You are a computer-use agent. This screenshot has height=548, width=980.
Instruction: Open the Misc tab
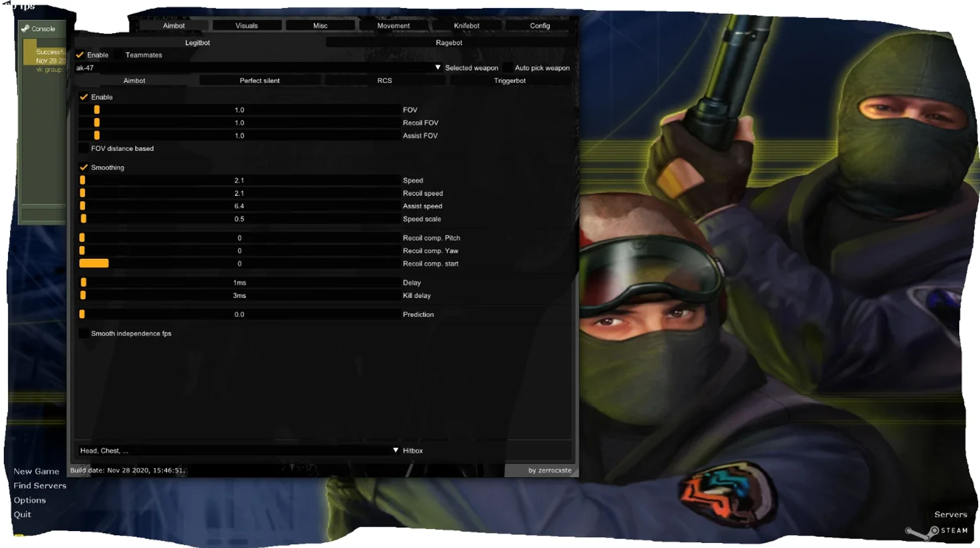pyautogui.click(x=320, y=26)
